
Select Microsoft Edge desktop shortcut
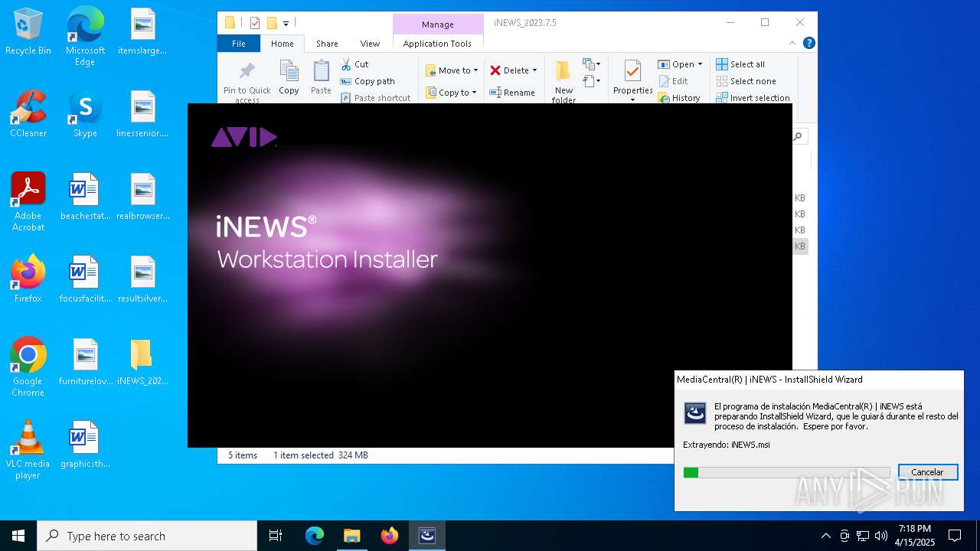(85, 37)
